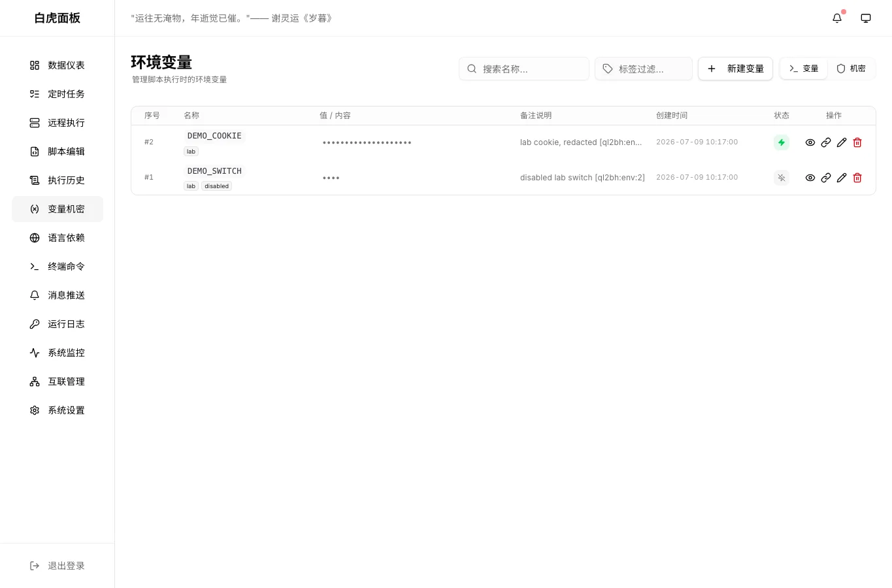
Task: Copy link for the DEMO_COOKIE row
Action: pos(826,142)
